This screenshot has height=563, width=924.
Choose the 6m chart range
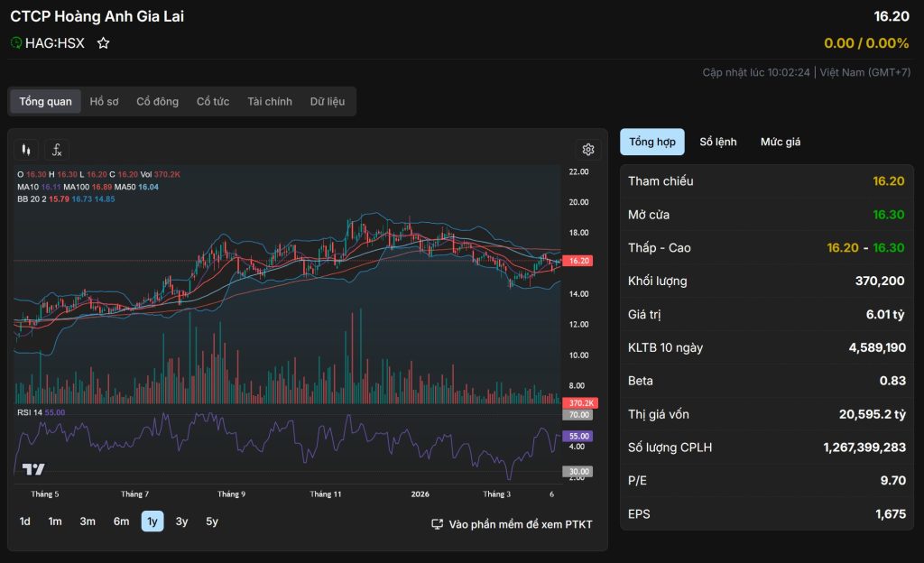click(x=121, y=521)
